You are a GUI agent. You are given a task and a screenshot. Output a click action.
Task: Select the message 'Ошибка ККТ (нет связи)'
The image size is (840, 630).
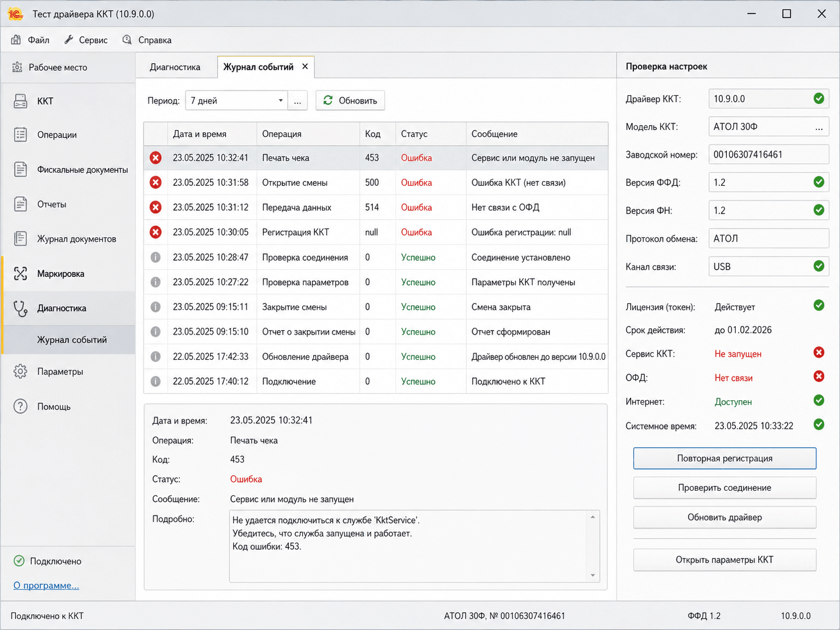519,183
